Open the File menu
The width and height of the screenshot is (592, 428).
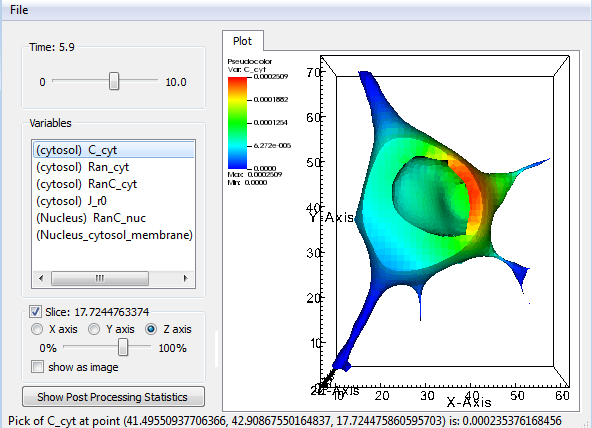pos(19,10)
